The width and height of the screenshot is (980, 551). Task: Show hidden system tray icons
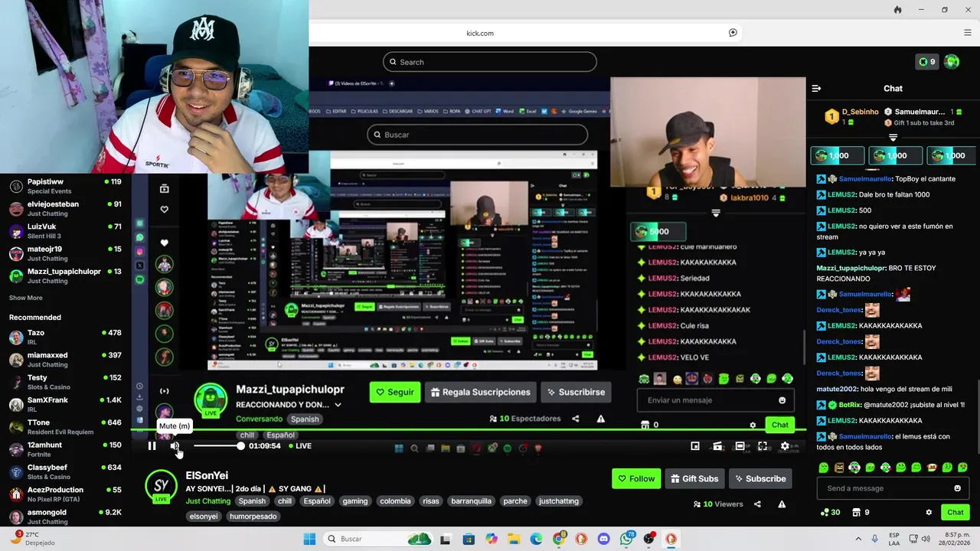pyautogui.click(x=858, y=539)
